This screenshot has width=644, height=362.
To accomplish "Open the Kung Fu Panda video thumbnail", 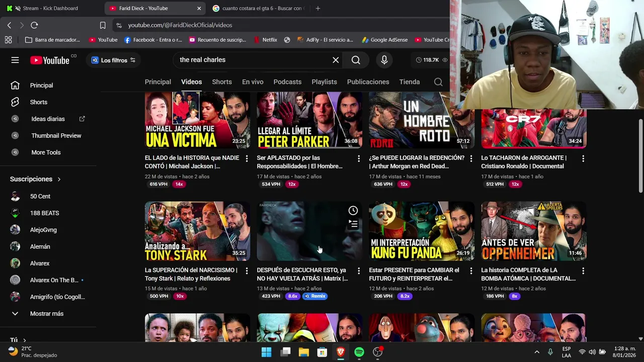I will pos(422,231).
